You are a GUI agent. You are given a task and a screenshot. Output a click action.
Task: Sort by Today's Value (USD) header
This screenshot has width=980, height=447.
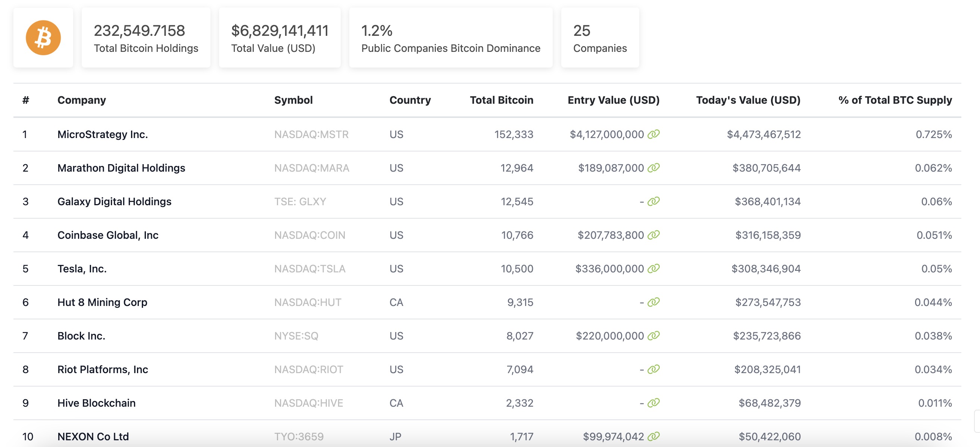click(748, 100)
